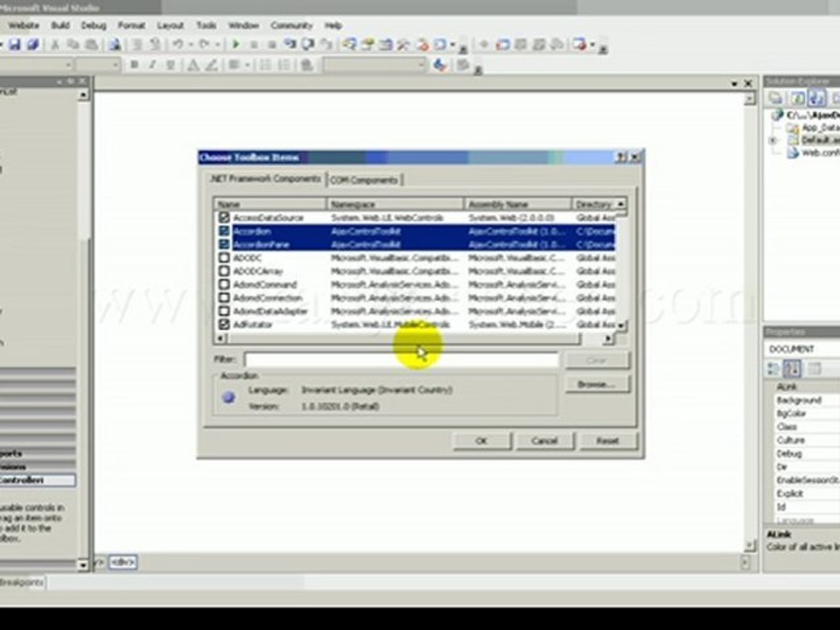Click Cancel in Choose Toolbox Items

pyautogui.click(x=544, y=440)
